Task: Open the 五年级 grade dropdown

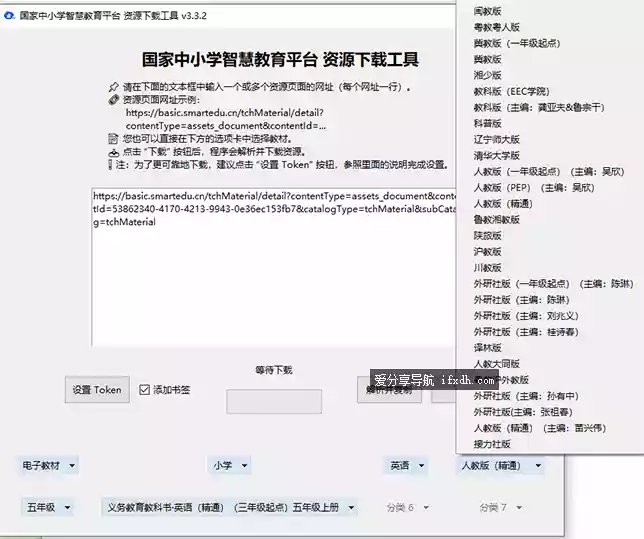Action: tap(48, 507)
